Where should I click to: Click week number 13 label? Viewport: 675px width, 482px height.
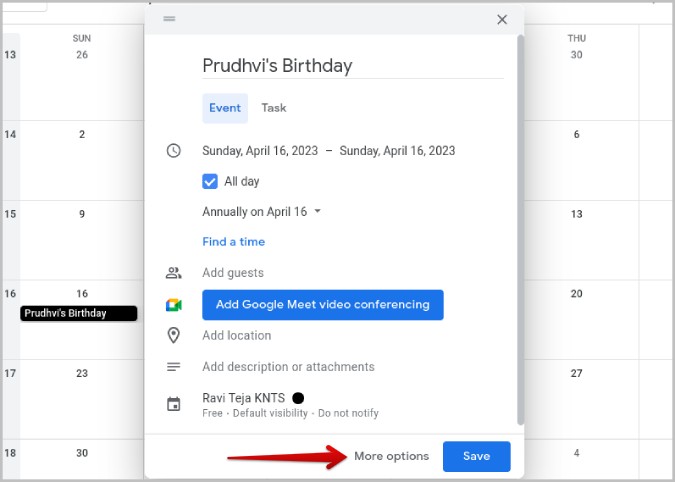click(x=10, y=55)
